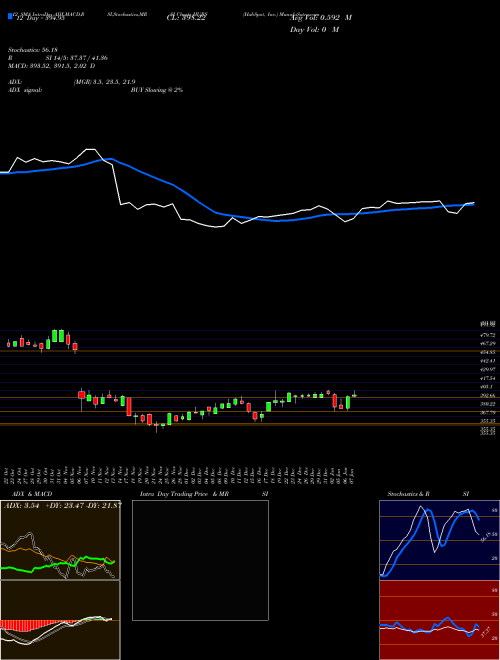Click the 'Day Vol: 0 M' readout

point(314,29)
